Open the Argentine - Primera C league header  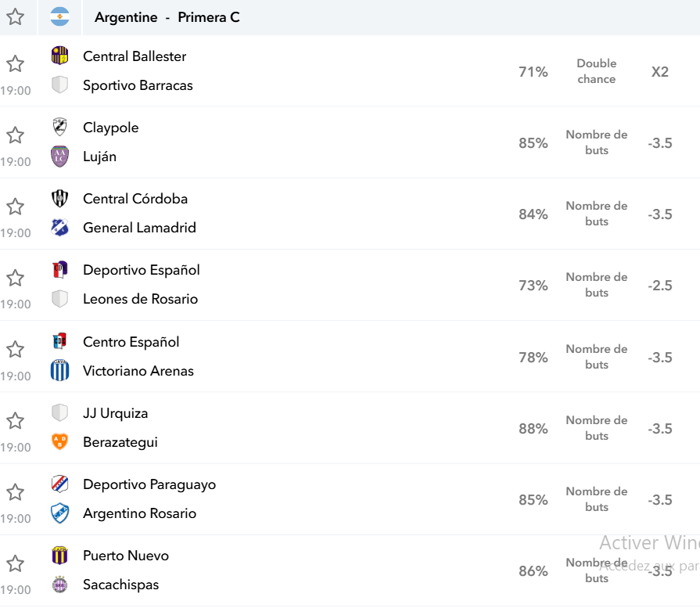click(x=167, y=17)
